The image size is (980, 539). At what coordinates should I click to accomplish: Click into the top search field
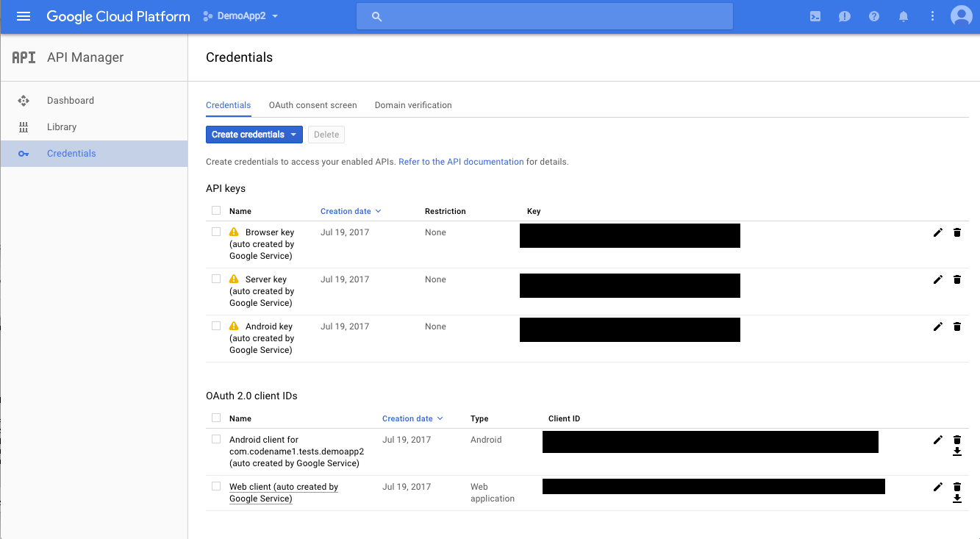pos(544,16)
